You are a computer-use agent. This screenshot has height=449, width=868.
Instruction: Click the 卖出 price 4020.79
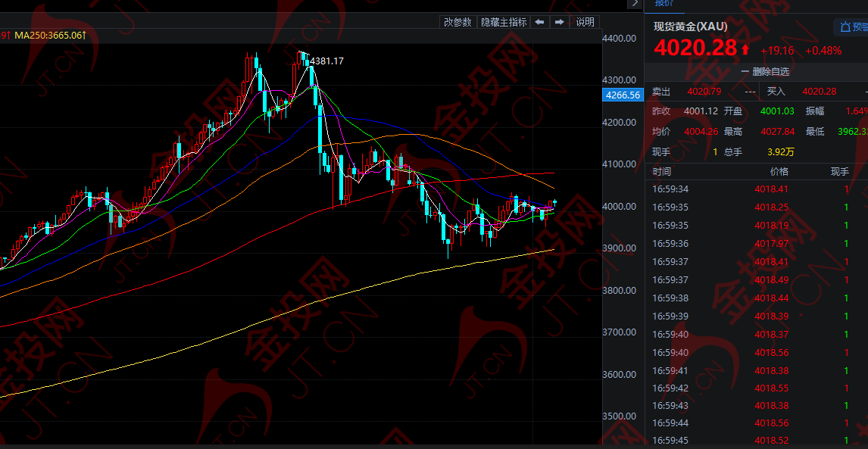point(704,92)
